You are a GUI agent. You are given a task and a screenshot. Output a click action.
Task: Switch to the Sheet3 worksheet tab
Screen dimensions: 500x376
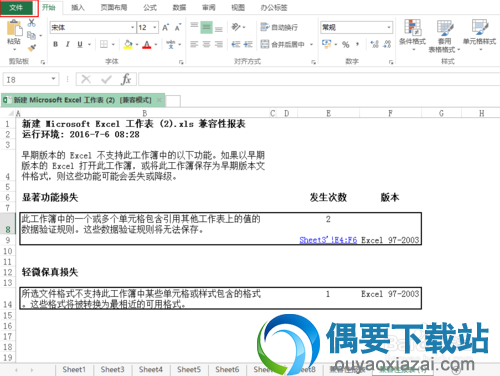(x=112, y=369)
